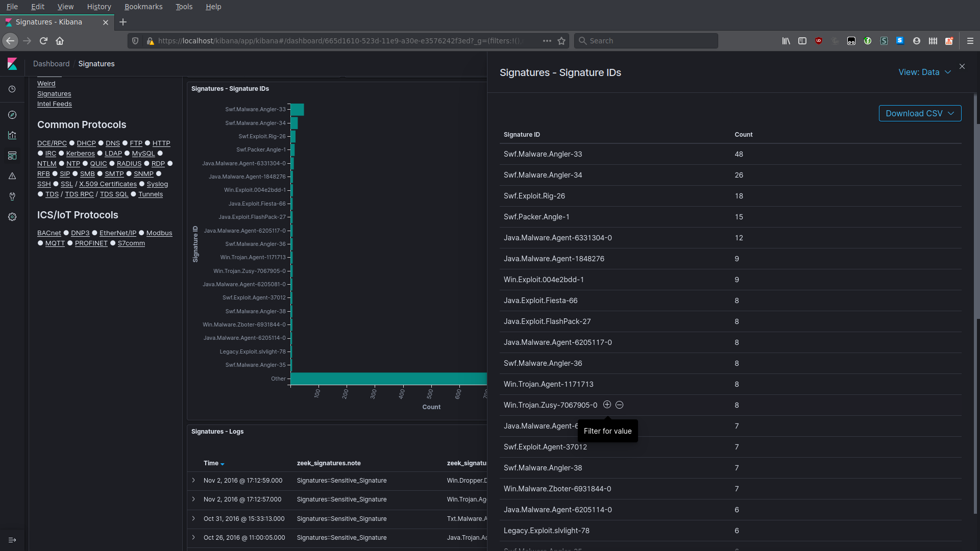This screenshot has width=980, height=551.
Task: Open Download CSV dropdown menu
Action: (x=920, y=113)
